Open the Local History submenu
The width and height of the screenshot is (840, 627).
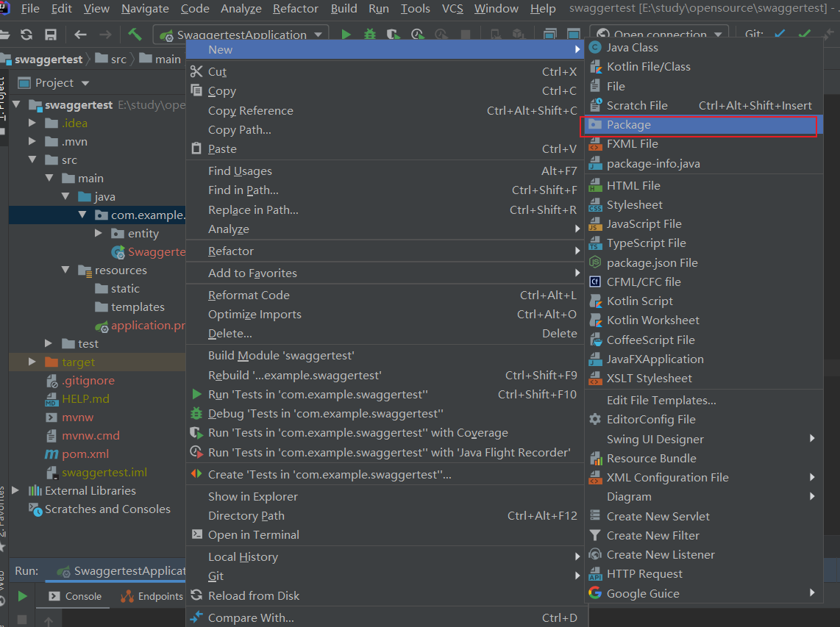tap(385, 557)
